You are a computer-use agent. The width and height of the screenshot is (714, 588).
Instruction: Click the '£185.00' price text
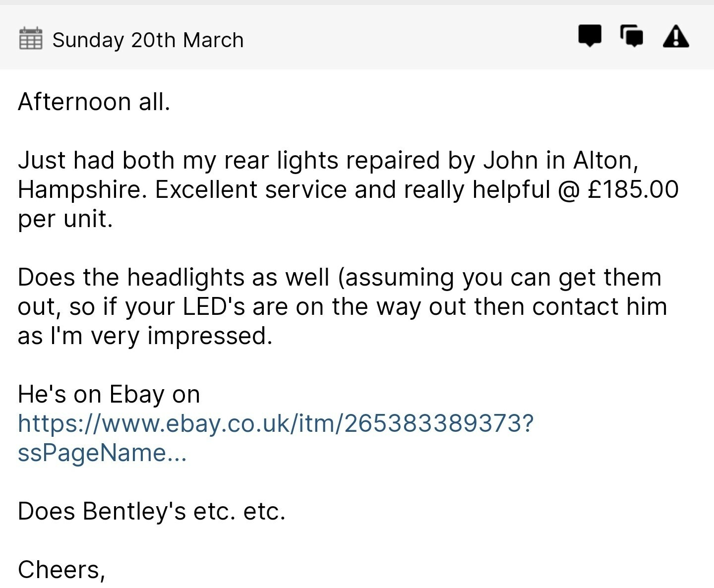[633, 189]
